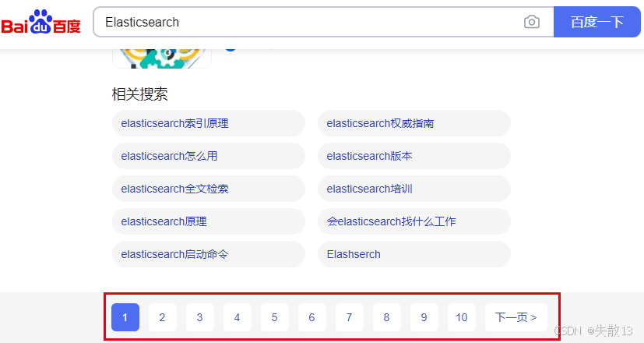Open related search elasticsearch培训

tap(414, 189)
